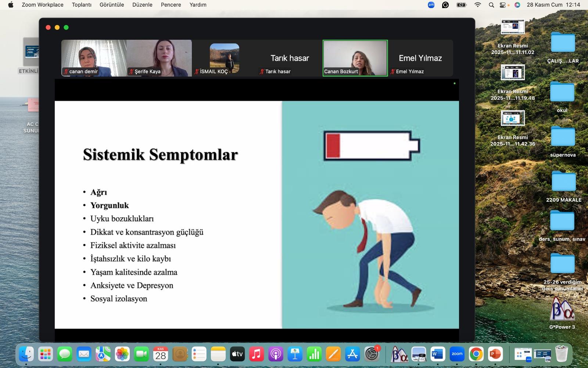Open the Görüntüle menu
The image size is (588, 368).
[x=112, y=5]
